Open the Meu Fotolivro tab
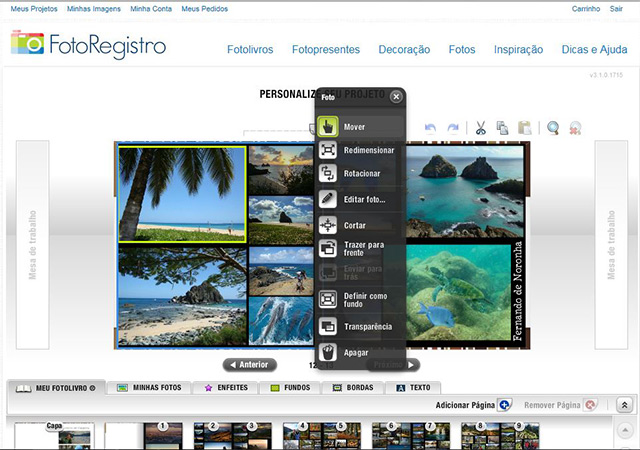Image resolution: width=640 pixels, height=450 pixels. (56, 388)
